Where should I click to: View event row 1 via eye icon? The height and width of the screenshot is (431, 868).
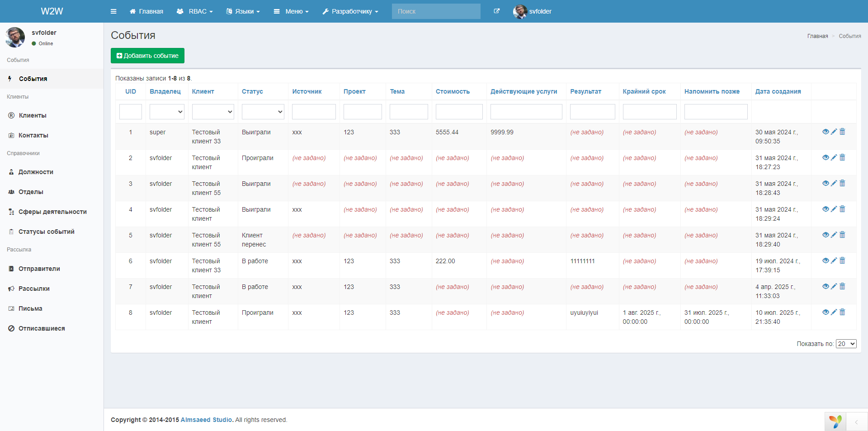click(x=826, y=132)
